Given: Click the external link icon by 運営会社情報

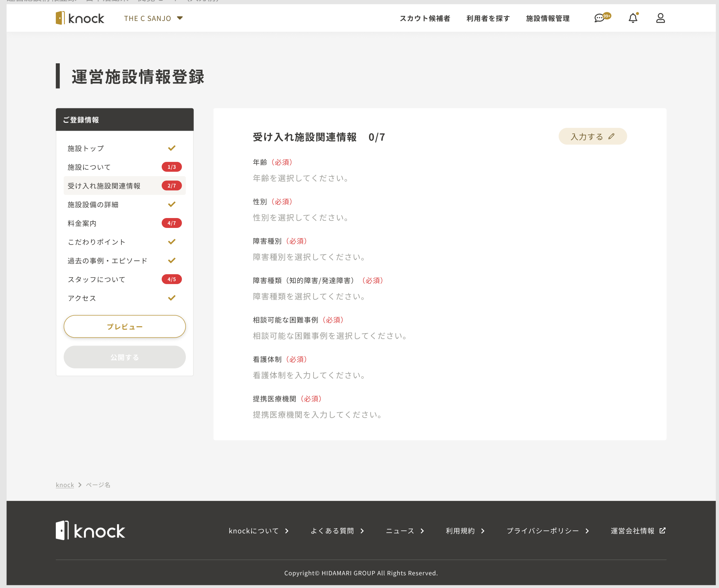Looking at the screenshot, I should [x=662, y=531].
